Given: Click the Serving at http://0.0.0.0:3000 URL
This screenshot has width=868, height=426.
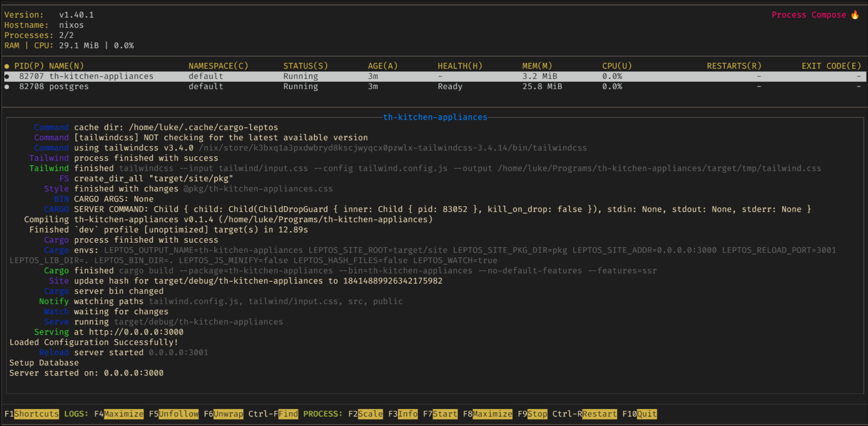Looking at the screenshot, I should [136, 332].
